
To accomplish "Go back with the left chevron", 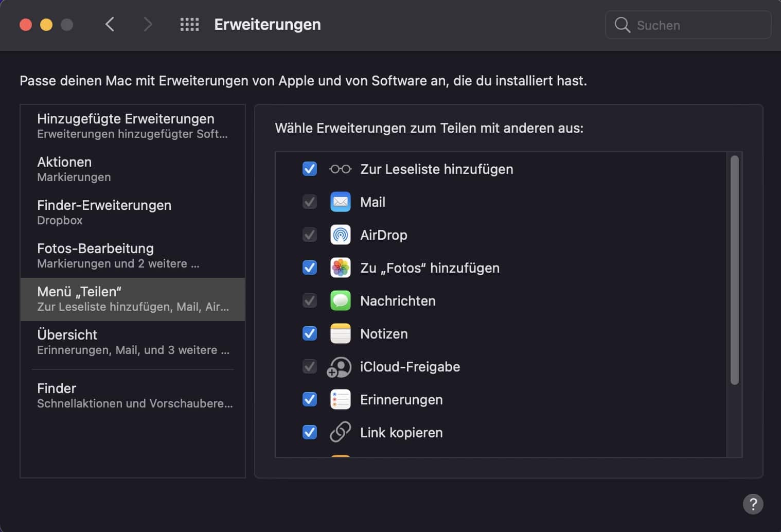I will tap(110, 25).
